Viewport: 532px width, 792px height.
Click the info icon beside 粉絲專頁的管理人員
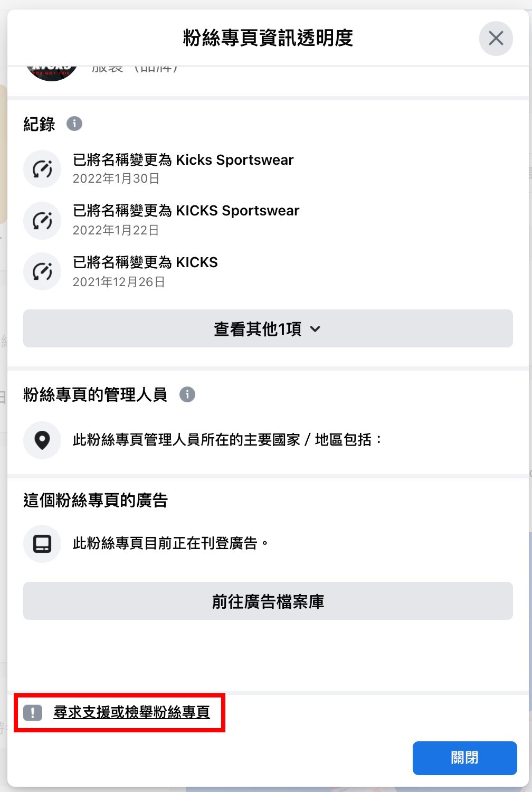coord(187,394)
